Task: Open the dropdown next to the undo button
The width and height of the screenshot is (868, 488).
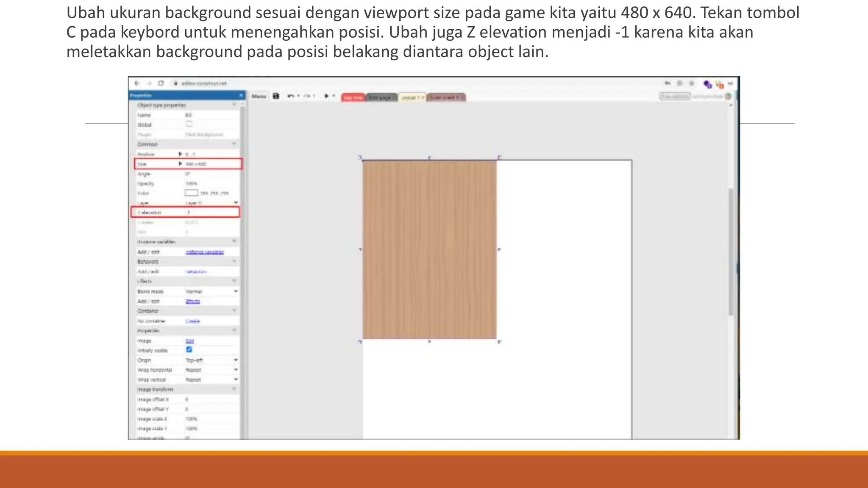Action: 298,96
